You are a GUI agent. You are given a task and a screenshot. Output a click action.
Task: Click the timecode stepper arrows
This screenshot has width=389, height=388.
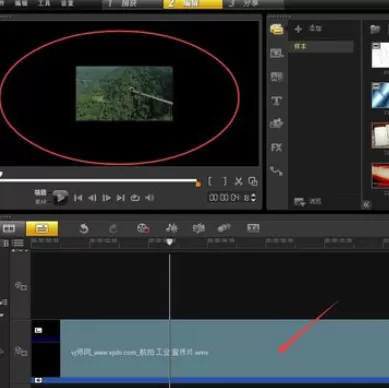click(253, 198)
